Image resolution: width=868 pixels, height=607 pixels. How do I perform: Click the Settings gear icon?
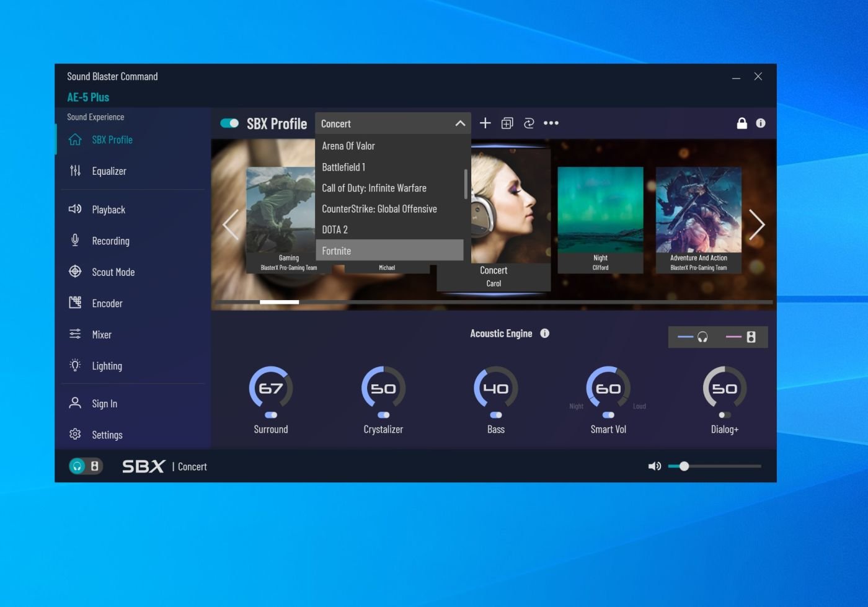[75, 434]
